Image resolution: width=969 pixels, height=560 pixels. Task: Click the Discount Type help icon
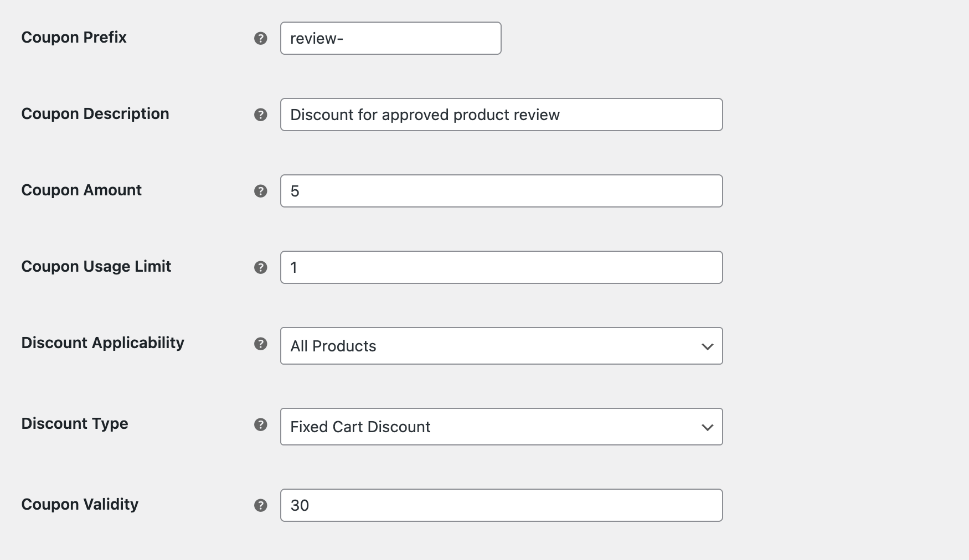[260, 425]
